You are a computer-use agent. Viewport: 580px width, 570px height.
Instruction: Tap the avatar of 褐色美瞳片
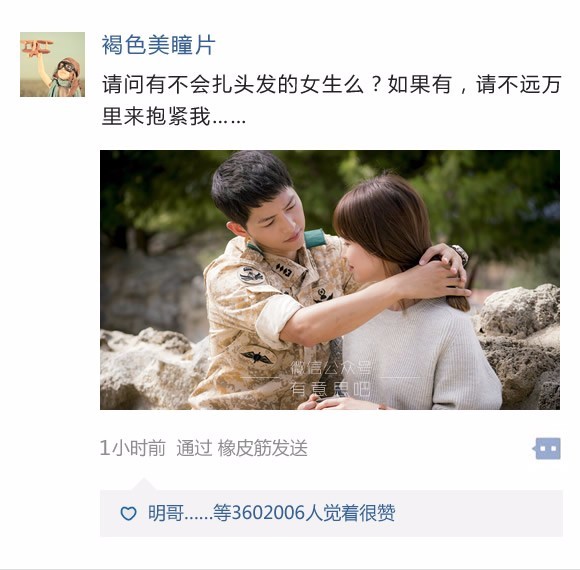53,64
